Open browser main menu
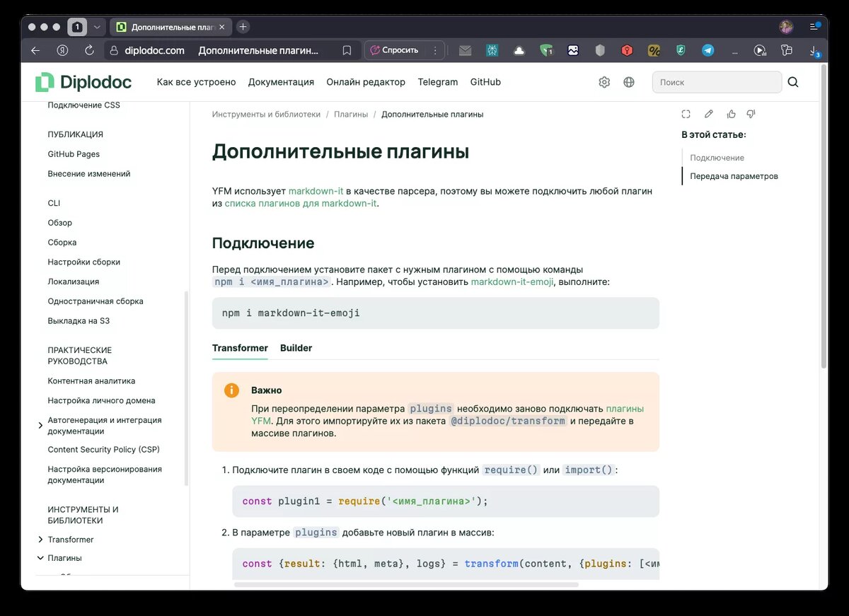The height and width of the screenshot is (616, 849). tap(815, 27)
